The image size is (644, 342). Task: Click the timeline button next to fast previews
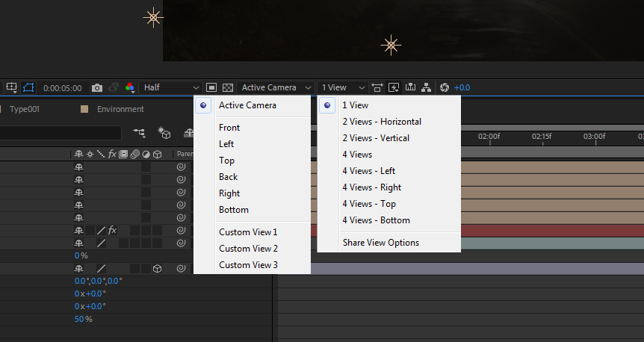(x=409, y=87)
